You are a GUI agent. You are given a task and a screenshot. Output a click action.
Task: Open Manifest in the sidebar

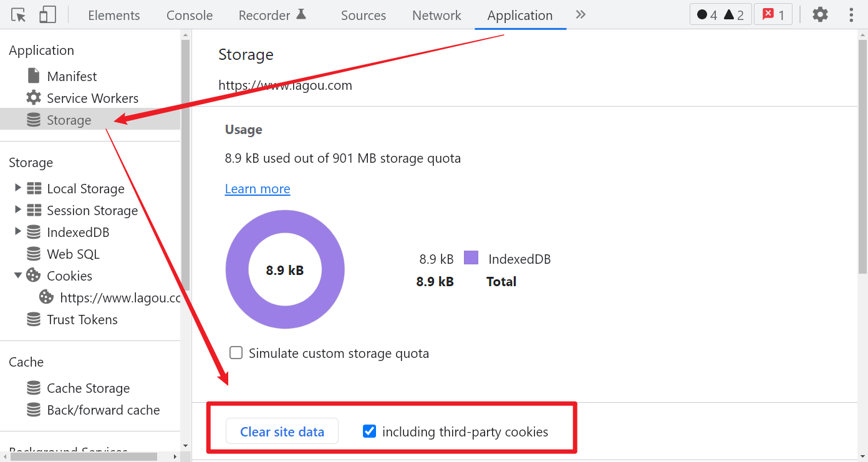(x=72, y=76)
